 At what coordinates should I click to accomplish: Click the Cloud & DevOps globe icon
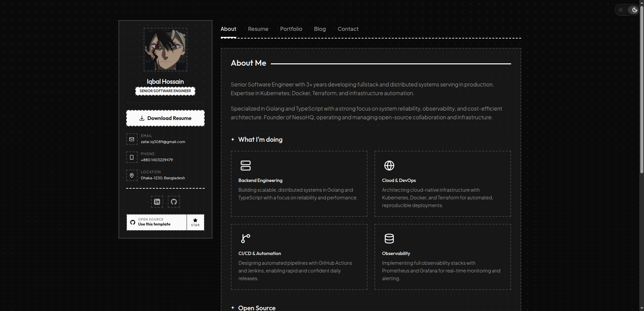[389, 166]
